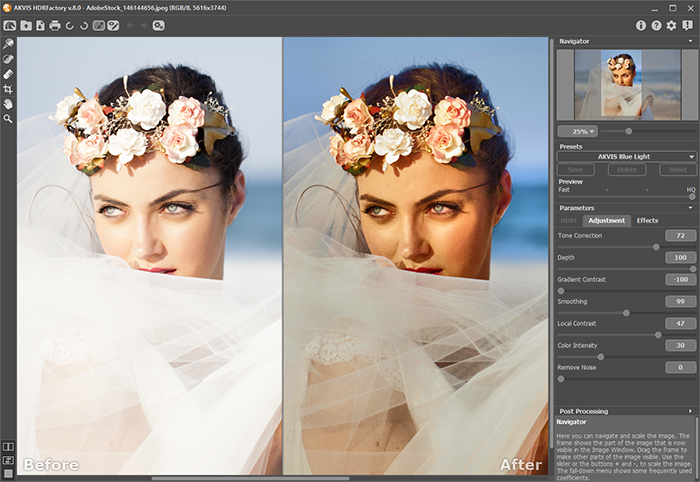700x482 pixels.
Task: Select the Zoom magnifier tool
Action: point(8,119)
